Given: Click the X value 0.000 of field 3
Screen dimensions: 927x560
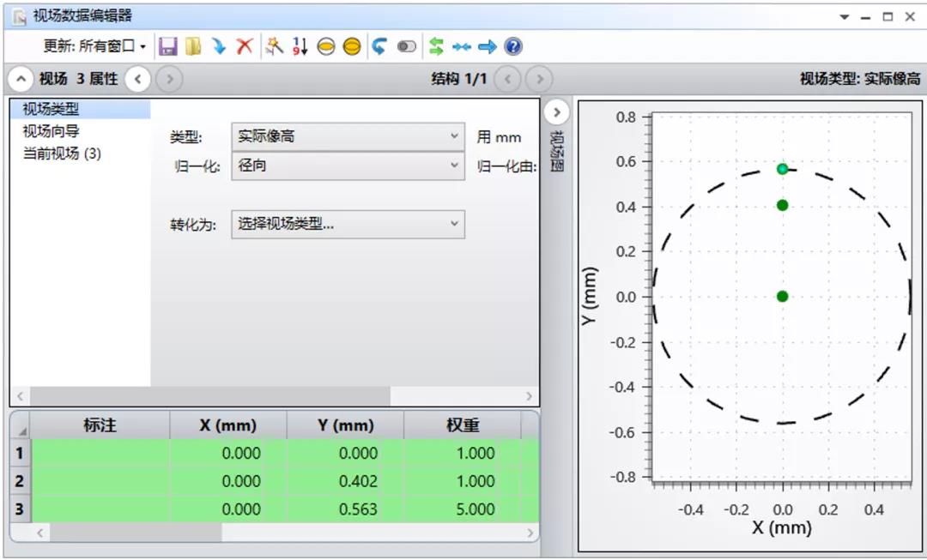Looking at the screenshot, I should [x=228, y=509].
